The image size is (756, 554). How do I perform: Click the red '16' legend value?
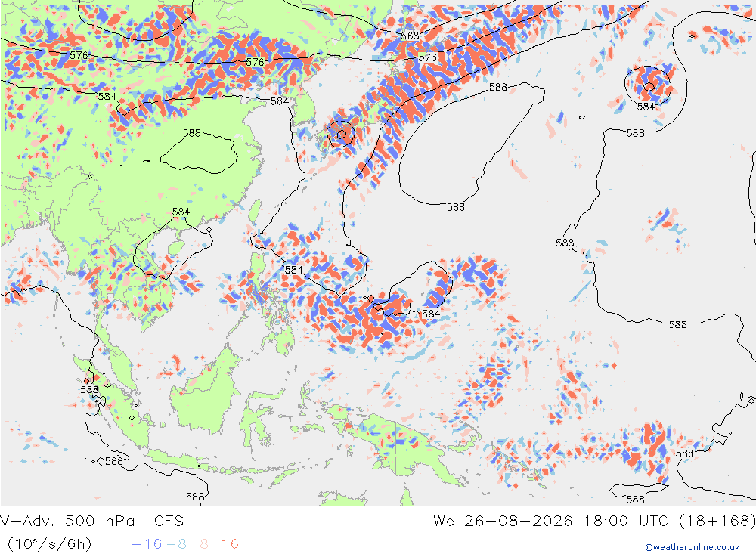230,544
